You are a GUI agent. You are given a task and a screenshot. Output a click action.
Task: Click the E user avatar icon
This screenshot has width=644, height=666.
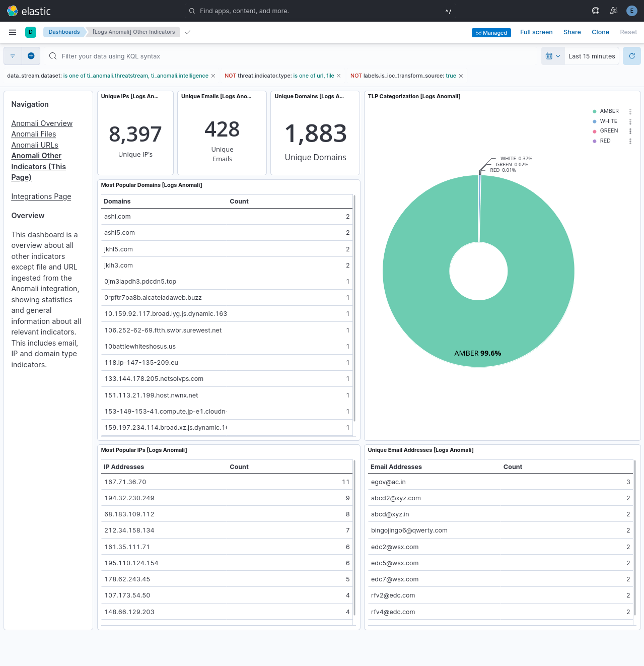[631, 11]
